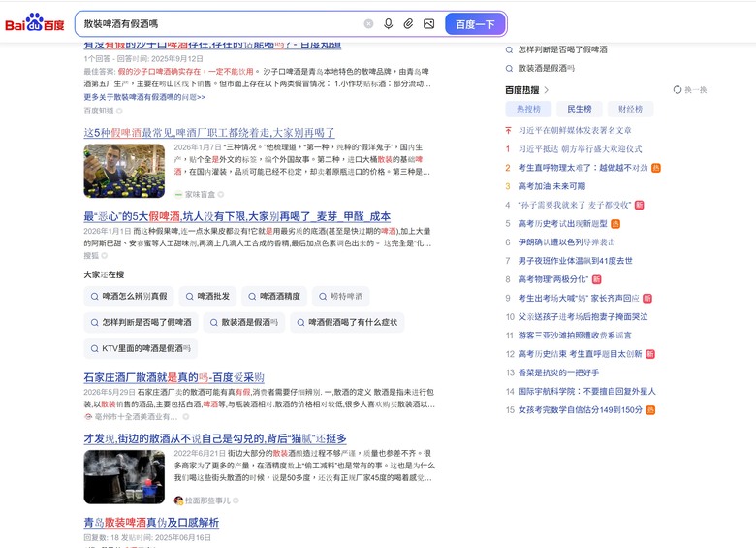This screenshot has height=548, width=756.
Task: Focus the search input field
Action: (x=219, y=23)
